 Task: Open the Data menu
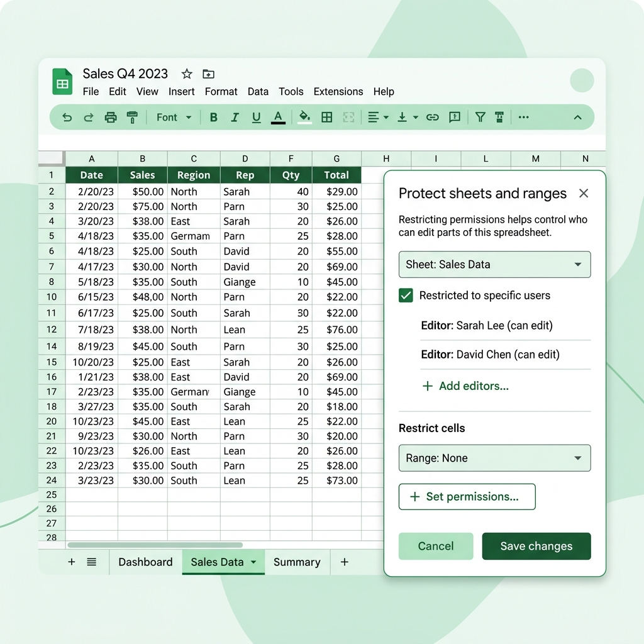[258, 91]
